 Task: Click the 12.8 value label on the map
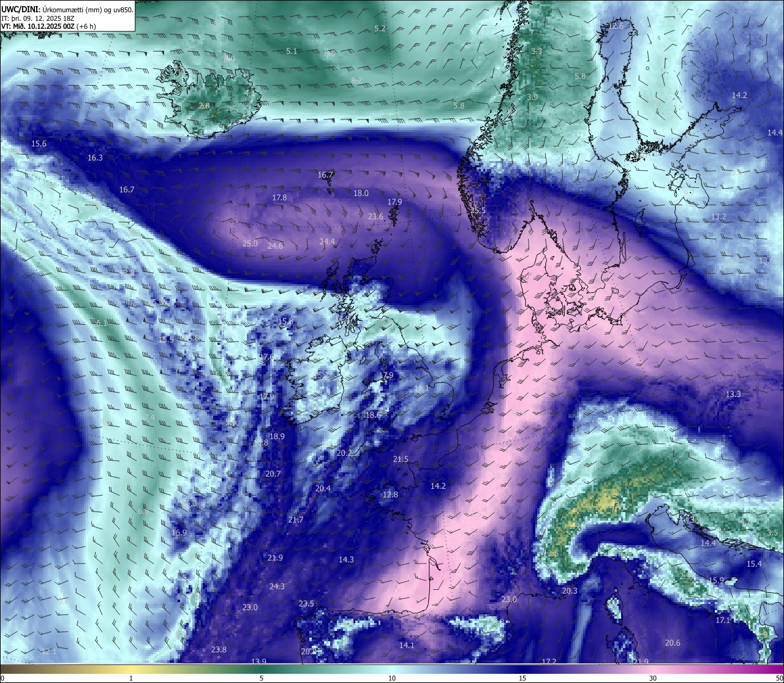(x=390, y=495)
